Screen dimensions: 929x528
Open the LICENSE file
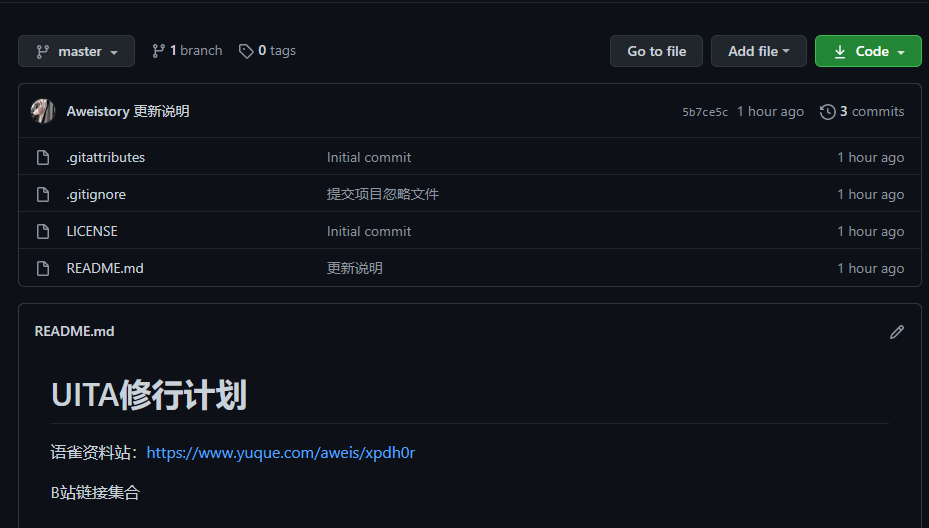pos(92,231)
